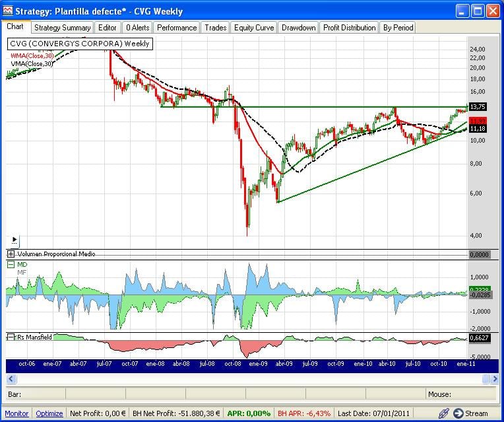Click the Monitor link

[x=16, y=413]
